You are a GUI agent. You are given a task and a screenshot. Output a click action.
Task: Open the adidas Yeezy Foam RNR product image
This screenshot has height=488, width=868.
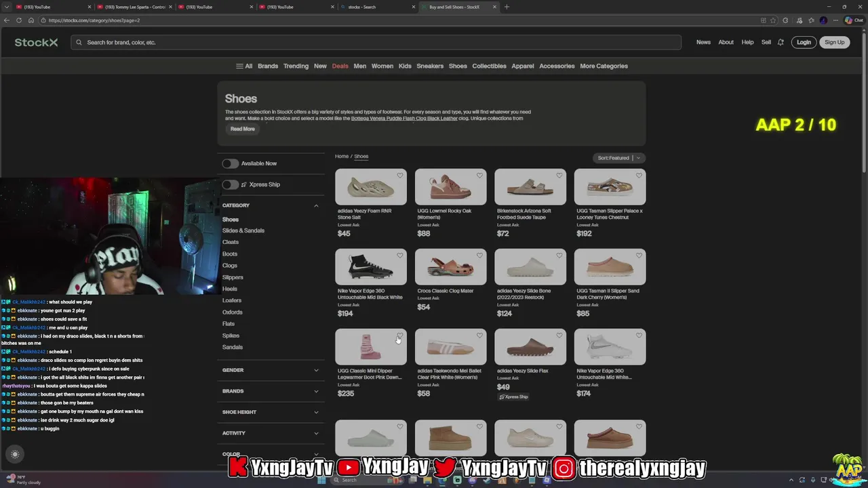point(370,187)
